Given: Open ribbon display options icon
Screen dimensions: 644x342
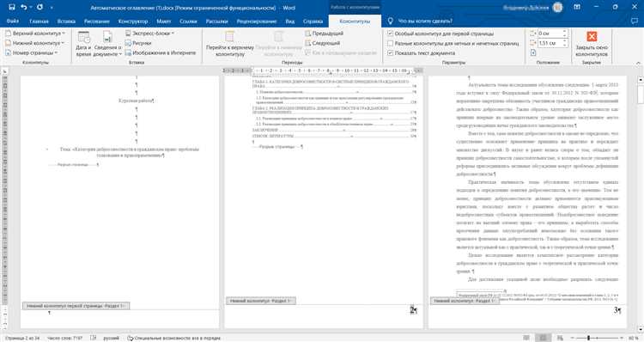Looking at the screenshot, I should 578,7.
